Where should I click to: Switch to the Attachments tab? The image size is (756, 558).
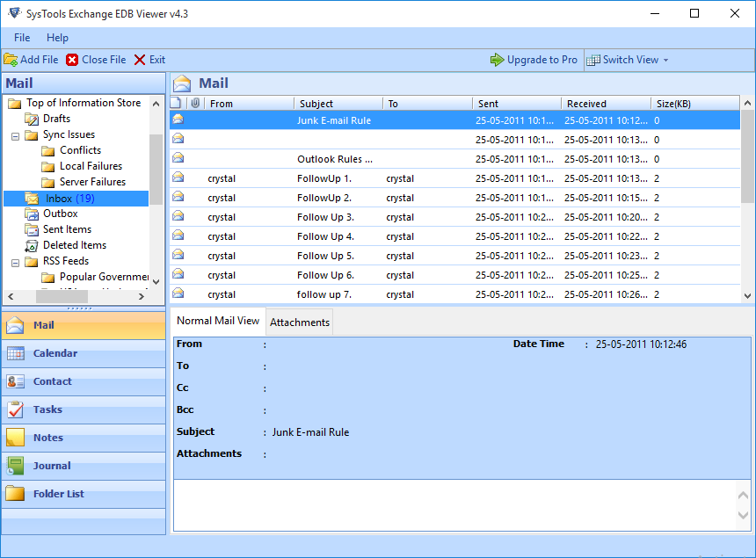(300, 322)
